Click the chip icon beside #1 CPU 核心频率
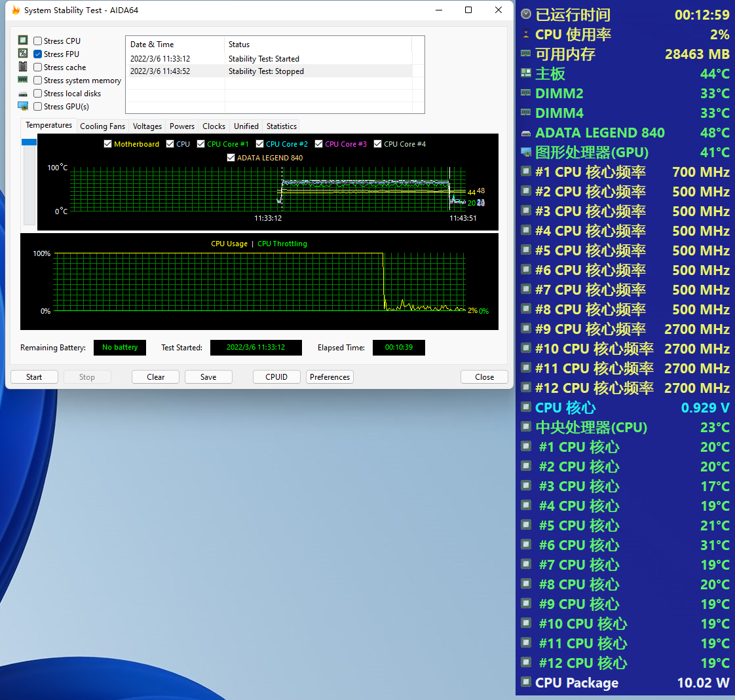 click(526, 171)
